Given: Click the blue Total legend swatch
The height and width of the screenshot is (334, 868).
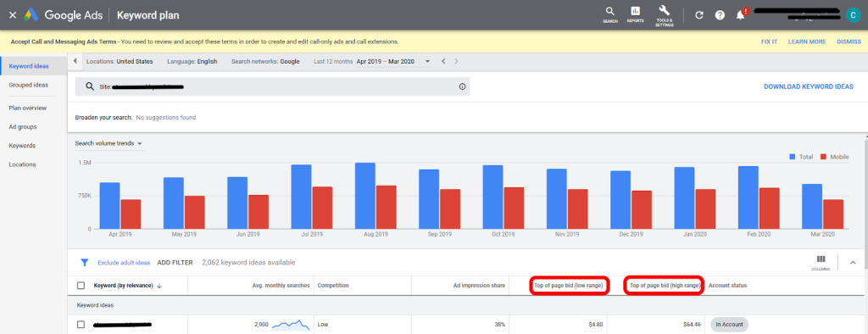Looking at the screenshot, I should [793, 157].
